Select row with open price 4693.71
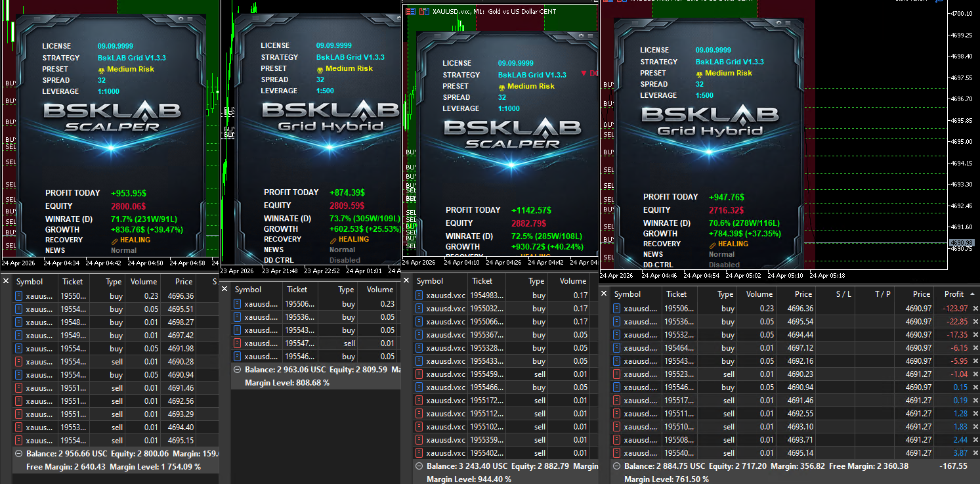 794,440
